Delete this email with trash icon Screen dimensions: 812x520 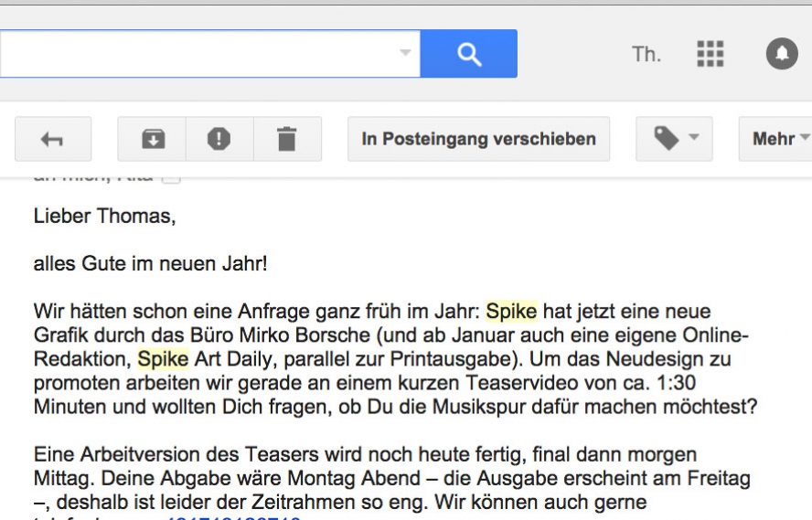coord(287,139)
